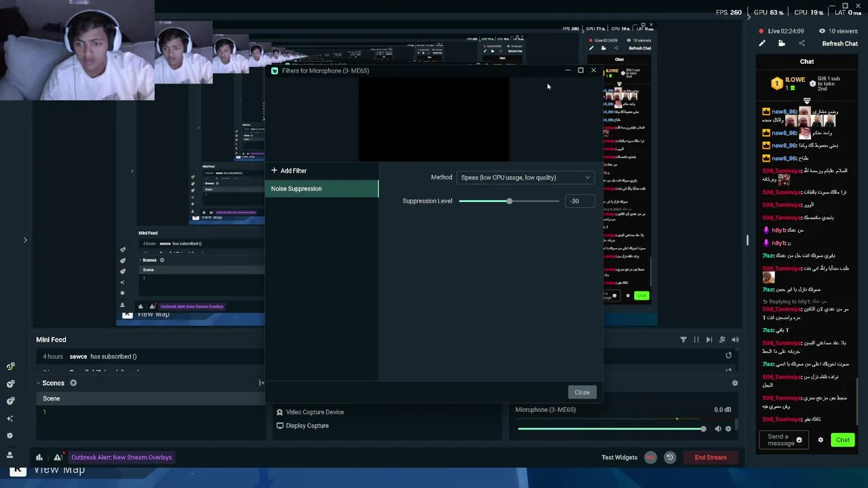Image resolution: width=868 pixels, height=488 pixels.
Task: Click the 0.0 dB microphone level
Action: pyautogui.click(x=723, y=410)
